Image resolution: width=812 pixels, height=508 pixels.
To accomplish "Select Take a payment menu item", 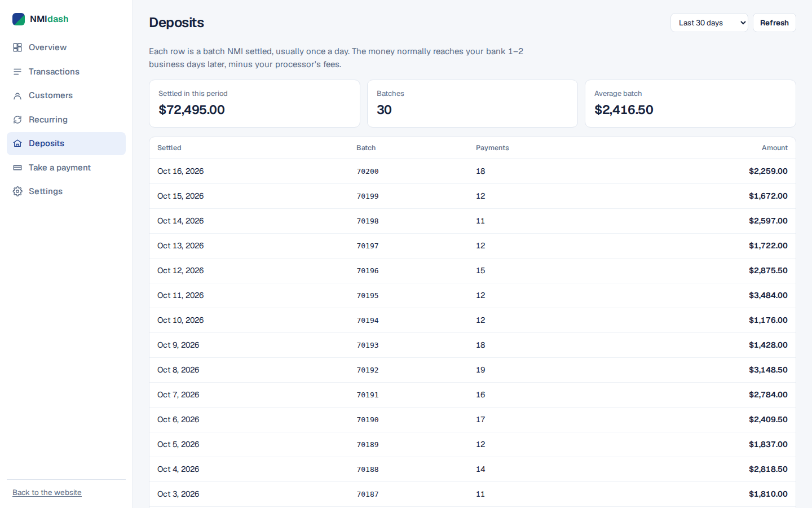I will pos(66,168).
